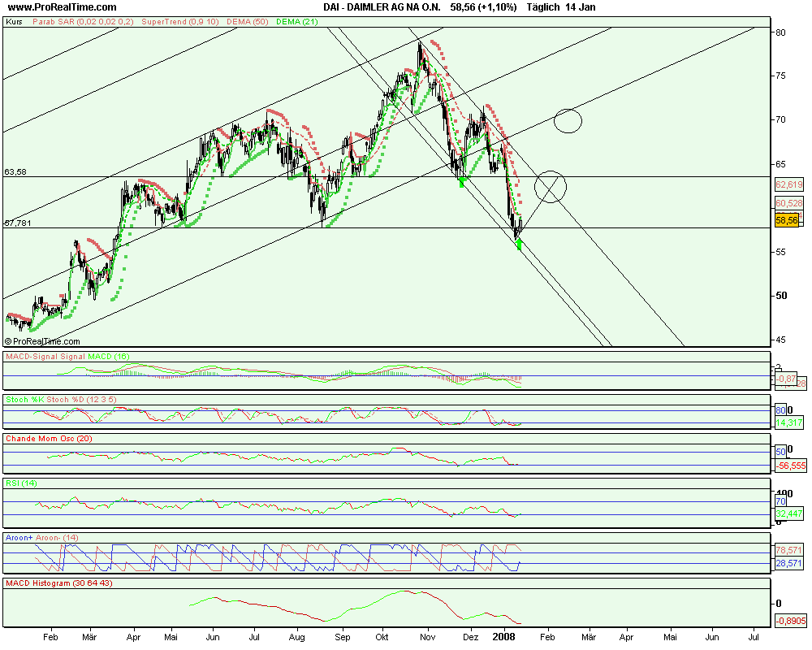Select the SuperTrend (0,9 10) legend label
812x650 pixels.
click(179, 22)
